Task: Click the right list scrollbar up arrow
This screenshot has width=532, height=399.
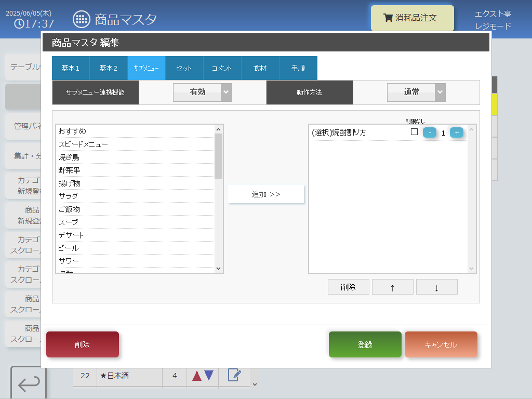Action: point(471,129)
